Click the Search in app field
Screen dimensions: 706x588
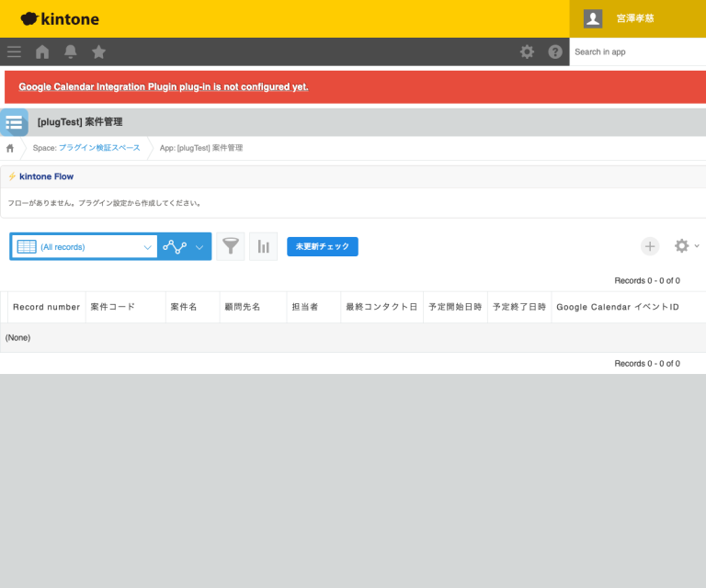tap(636, 52)
